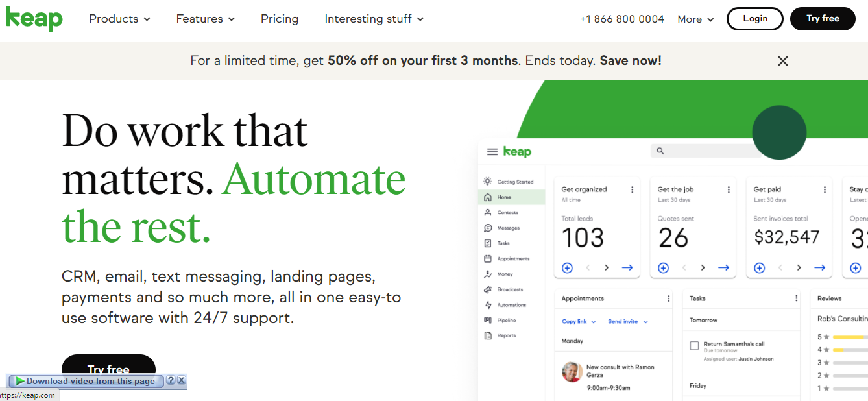
Task: Open the Products menu
Action: (x=119, y=19)
